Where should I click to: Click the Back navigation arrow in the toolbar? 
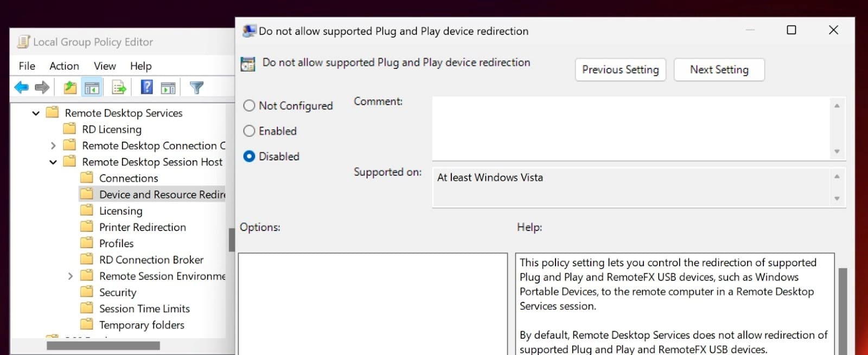tap(22, 87)
